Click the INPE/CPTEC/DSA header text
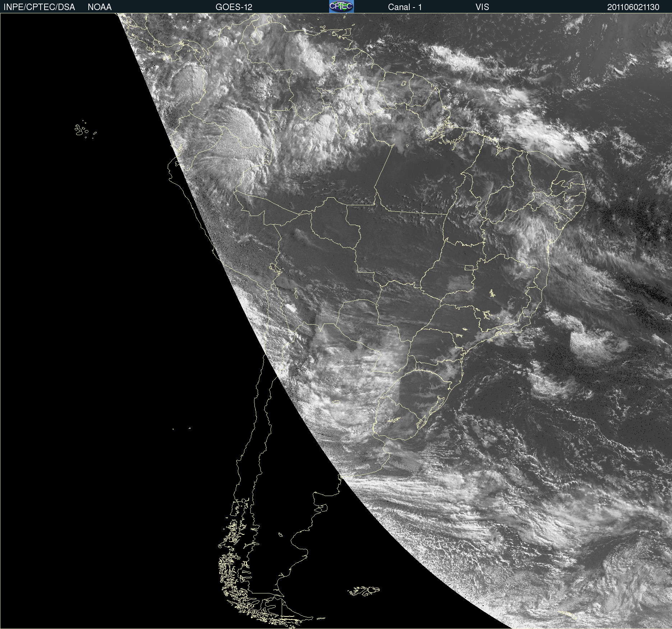 click(x=39, y=7)
